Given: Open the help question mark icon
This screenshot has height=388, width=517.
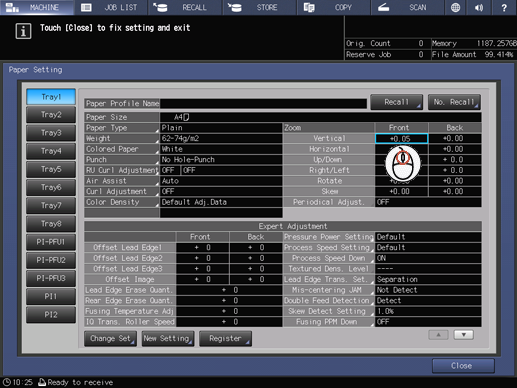Looking at the screenshot, I should point(504,7).
